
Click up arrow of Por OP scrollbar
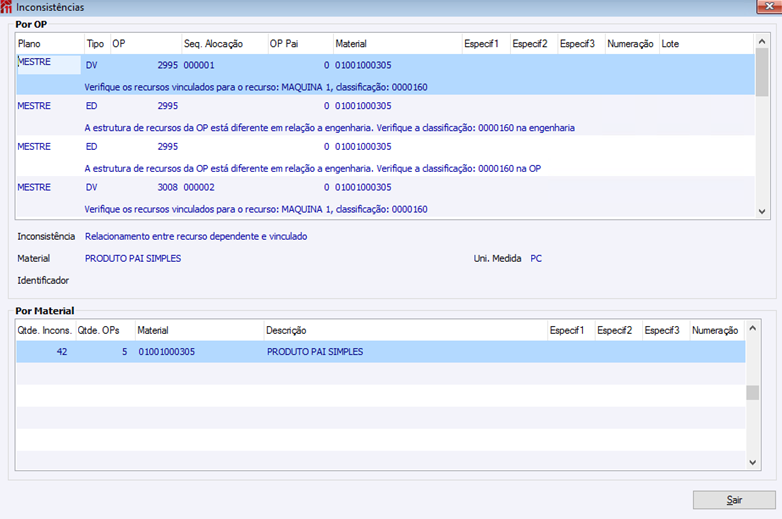click(x=762, y=41)
